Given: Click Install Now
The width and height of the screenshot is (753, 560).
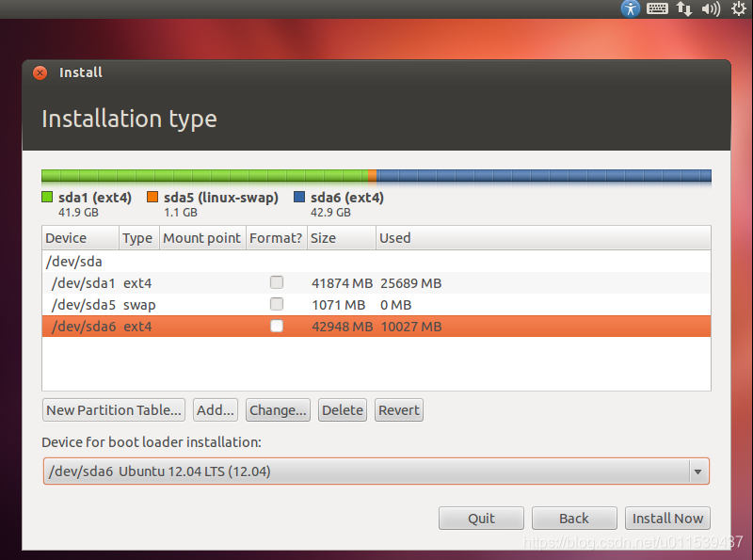Looking at the screenshot, I should pyautogui.click(x=667, y=519).
